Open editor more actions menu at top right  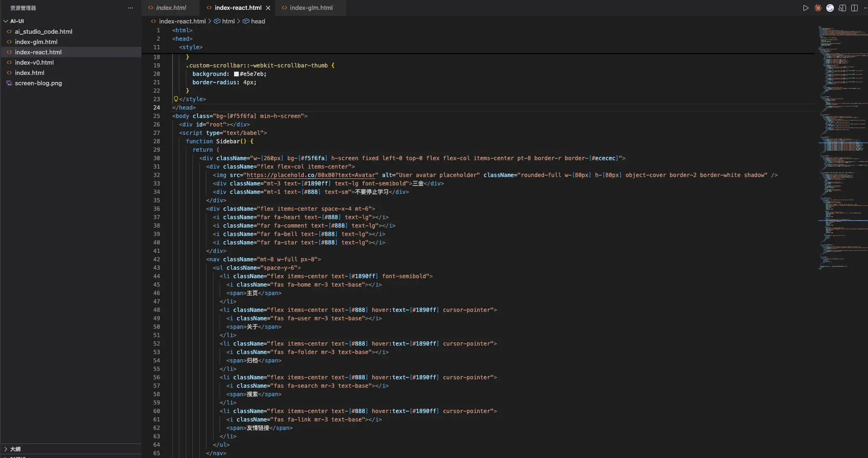coord(865,8)
